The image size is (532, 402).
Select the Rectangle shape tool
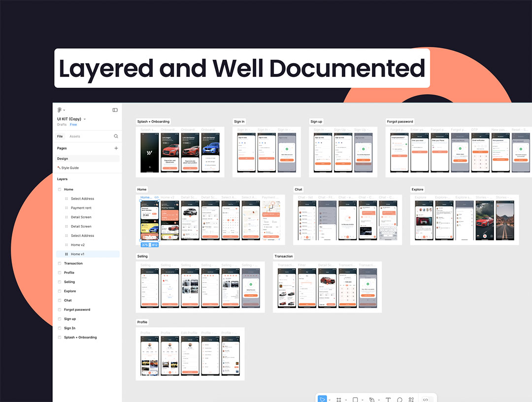355,400
